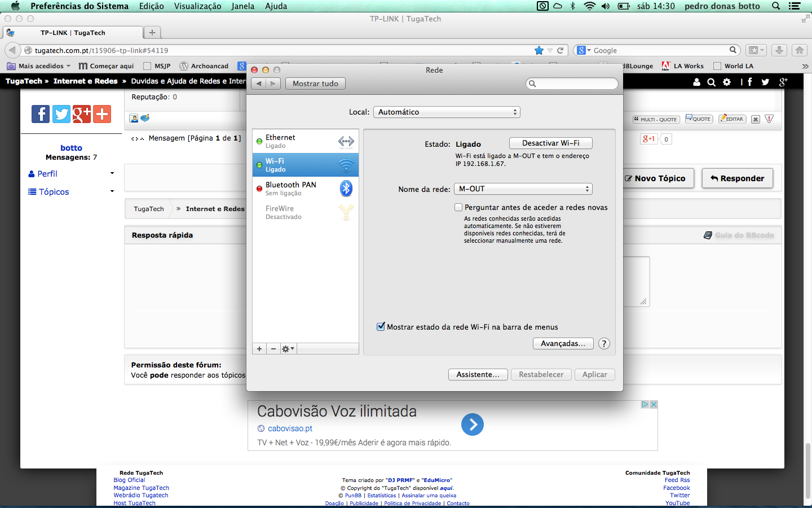This screenshot has height=508, width=812.
Task: Click the user profile icon in the forum top bar
Action: 696,82
